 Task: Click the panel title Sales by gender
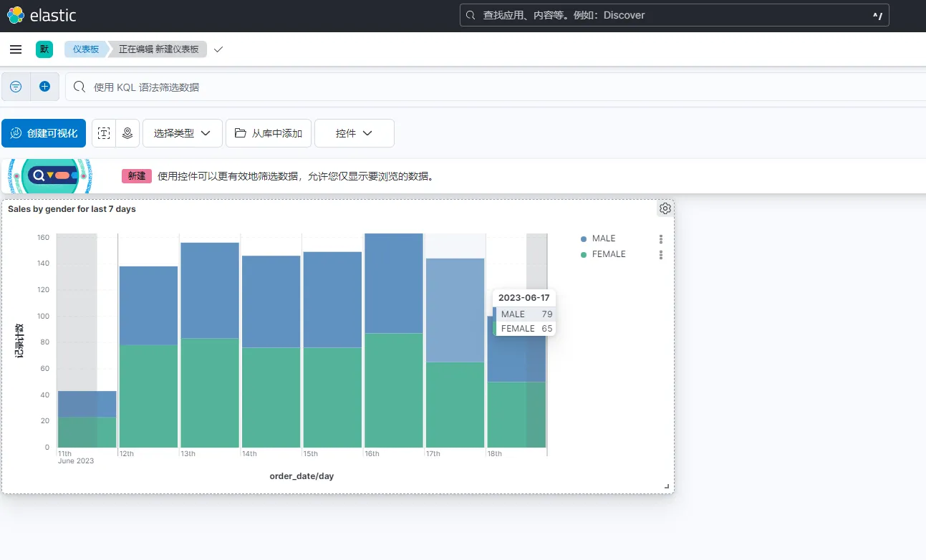72,209
